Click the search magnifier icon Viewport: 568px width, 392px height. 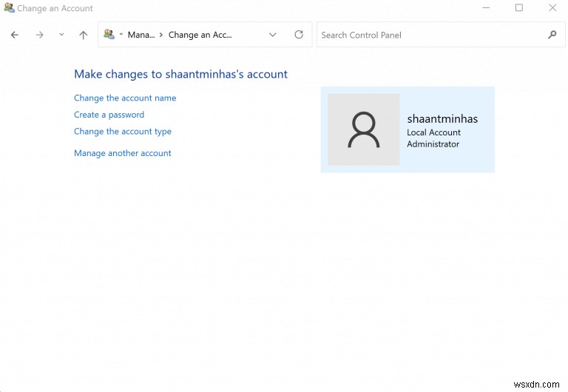point(552,35)
